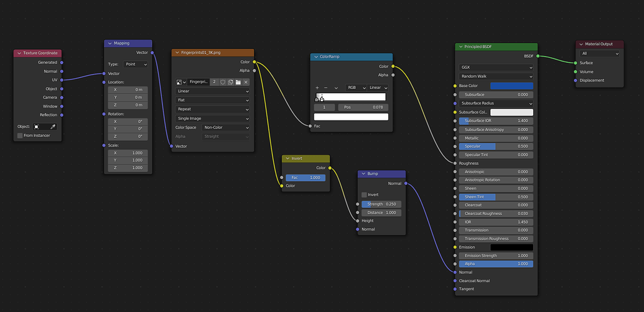Collapse the Mapping node
The height and width of the screenshot is (312, 644).
pos(110,43)
